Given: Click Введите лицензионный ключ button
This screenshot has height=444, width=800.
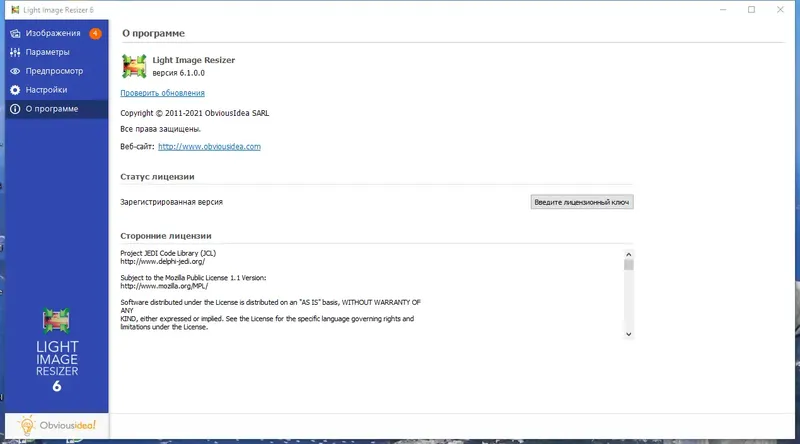Looking at the screenshot, I should (x=582, y=202).
